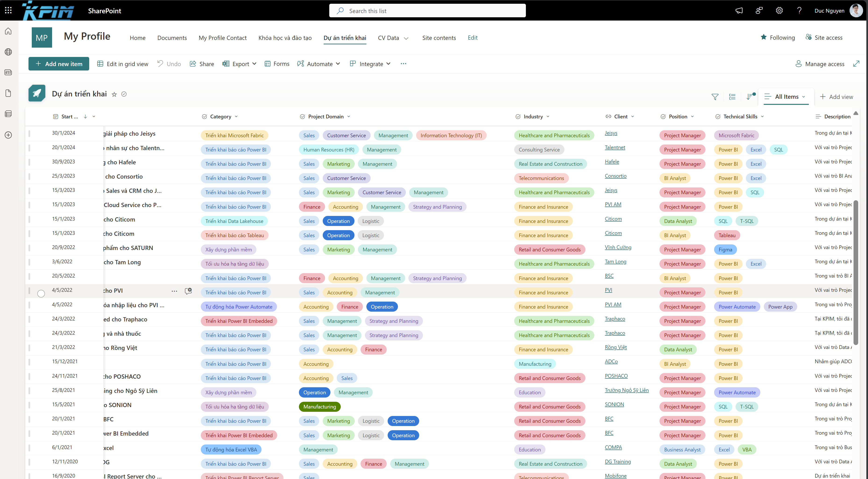
Task: Open the globe My sites icon
Action: point(8,52)
